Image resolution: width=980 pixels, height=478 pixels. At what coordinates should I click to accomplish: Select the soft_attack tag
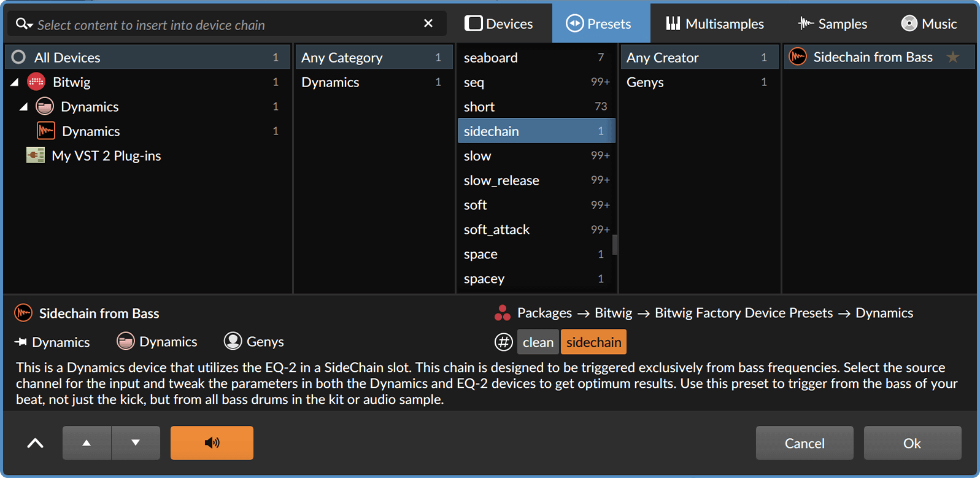536,229
